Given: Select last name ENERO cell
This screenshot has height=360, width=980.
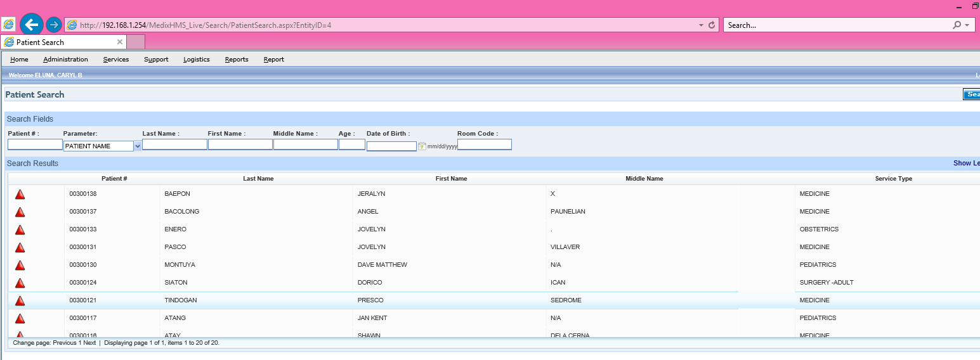Looking at the screenshot, I should tap(176, 229).
